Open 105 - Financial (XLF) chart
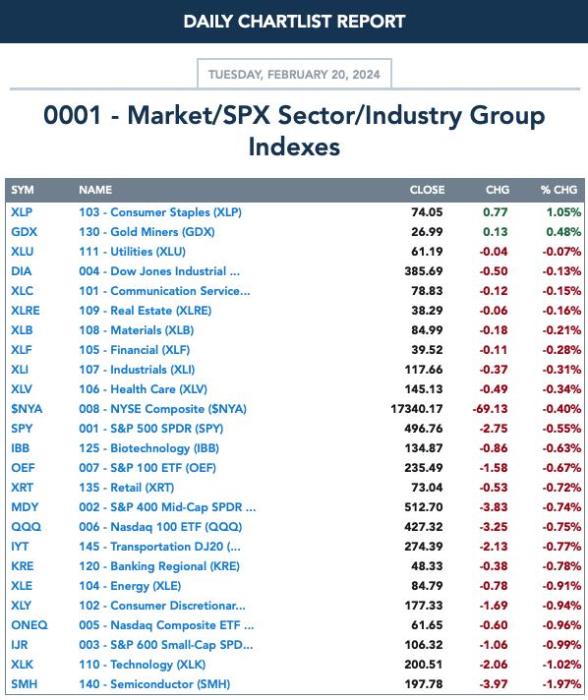Screen dimensions: 588x700 (135, 350)
